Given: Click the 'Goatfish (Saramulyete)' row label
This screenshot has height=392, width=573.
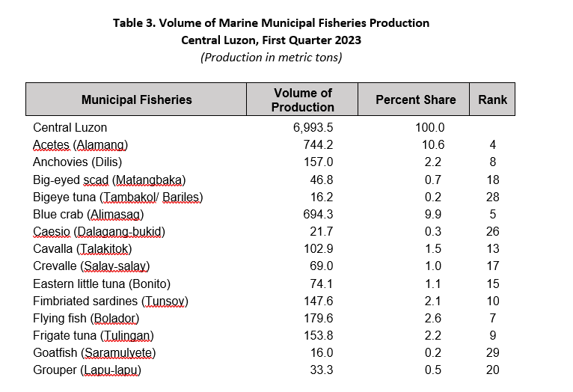Looking at the screenshot, I should 94,353.
